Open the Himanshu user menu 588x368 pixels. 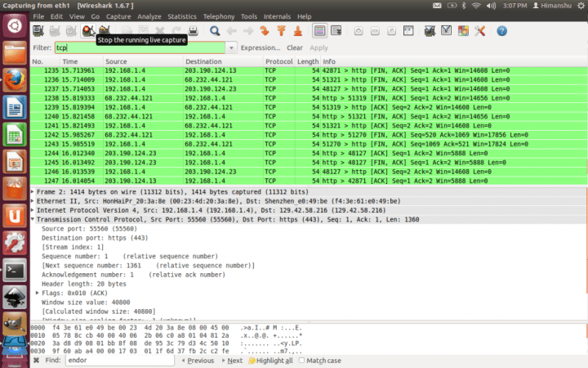552,5
